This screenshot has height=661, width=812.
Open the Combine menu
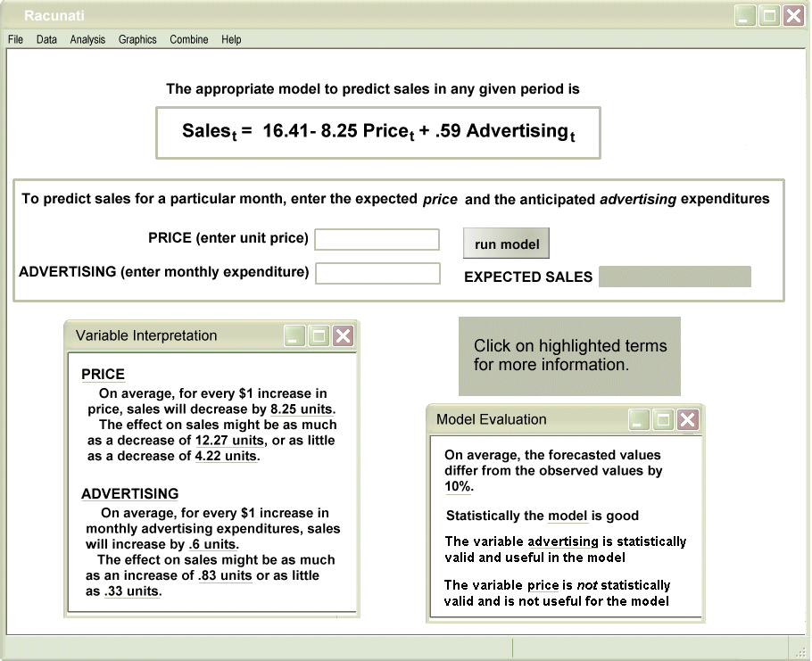click(x=189, y=39)
